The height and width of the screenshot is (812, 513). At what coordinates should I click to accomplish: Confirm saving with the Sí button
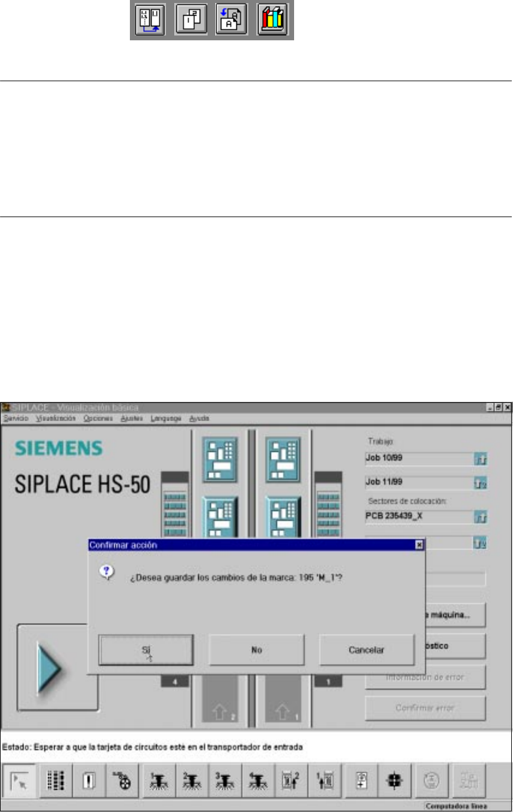[146, 650]
